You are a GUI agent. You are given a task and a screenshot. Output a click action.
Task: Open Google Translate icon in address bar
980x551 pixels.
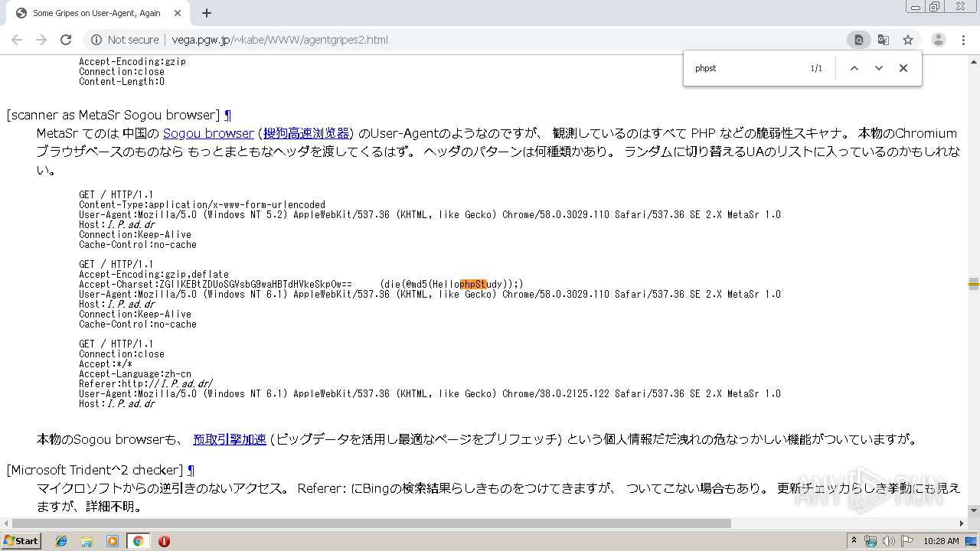tap(884, 40)
